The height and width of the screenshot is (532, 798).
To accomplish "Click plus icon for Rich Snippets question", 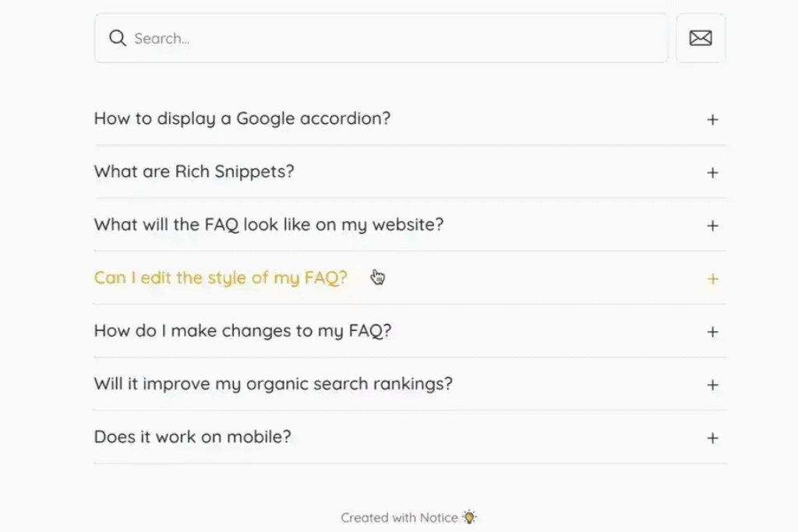I will click(x=712, y=172).
